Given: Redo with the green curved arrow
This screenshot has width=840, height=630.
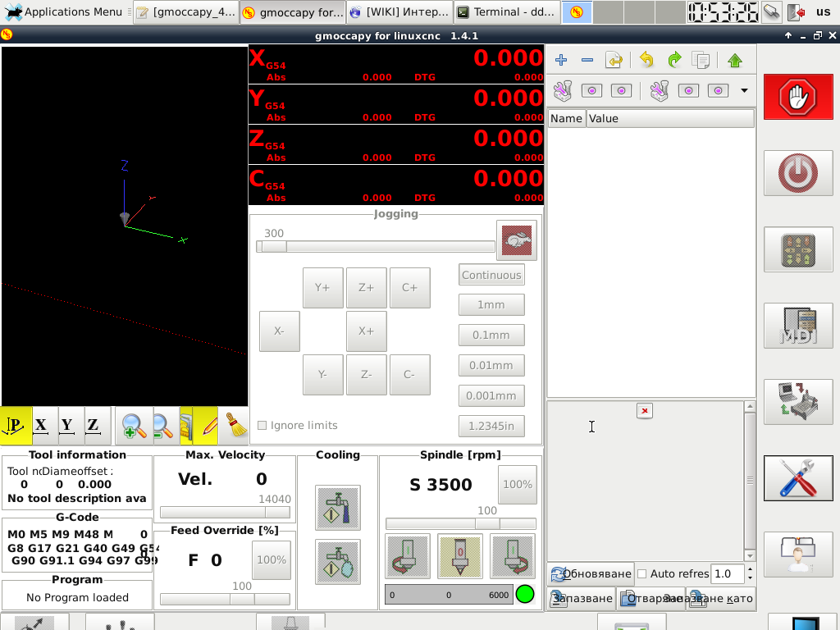Looking at the screenshot, I should pyautogui.click(x=674, y=60).
